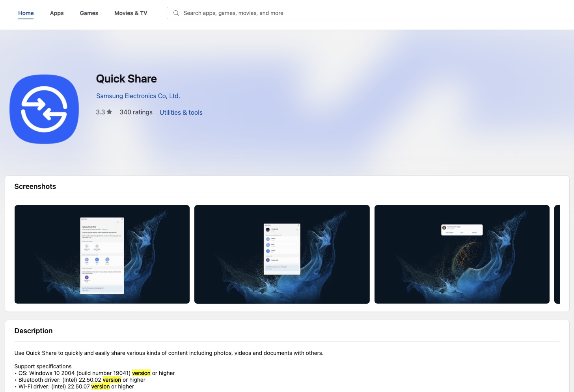Click highlighted 'version' in Wi-Fi driver line
The image size is (574, 392).
point(101,386)
